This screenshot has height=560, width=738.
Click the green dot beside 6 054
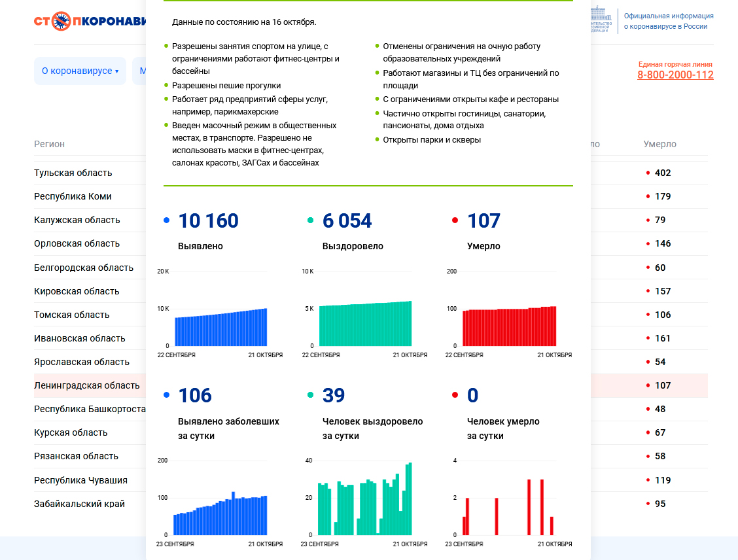tap(311, 221)
